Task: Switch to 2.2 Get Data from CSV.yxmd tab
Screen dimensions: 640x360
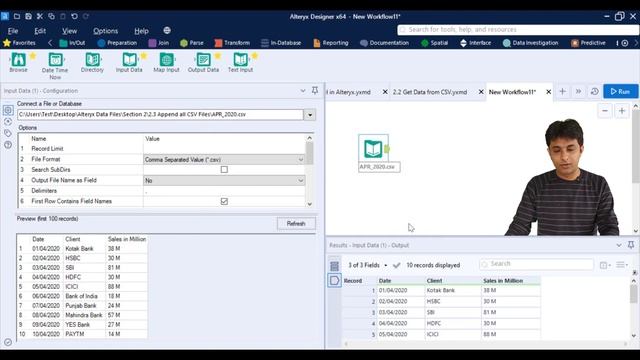Action: [430, 92]
